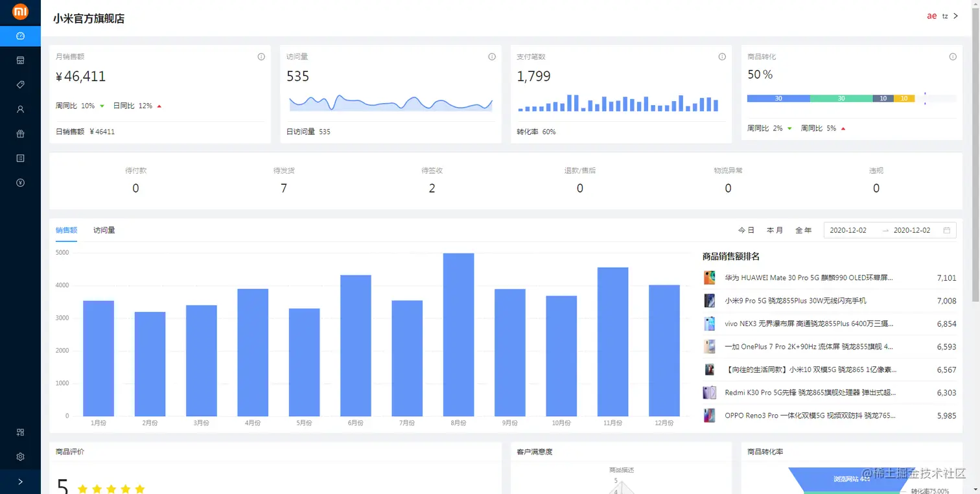Open the 华为 HUAWEI Mate 30 Pro product thumbnail

[709, 277]
